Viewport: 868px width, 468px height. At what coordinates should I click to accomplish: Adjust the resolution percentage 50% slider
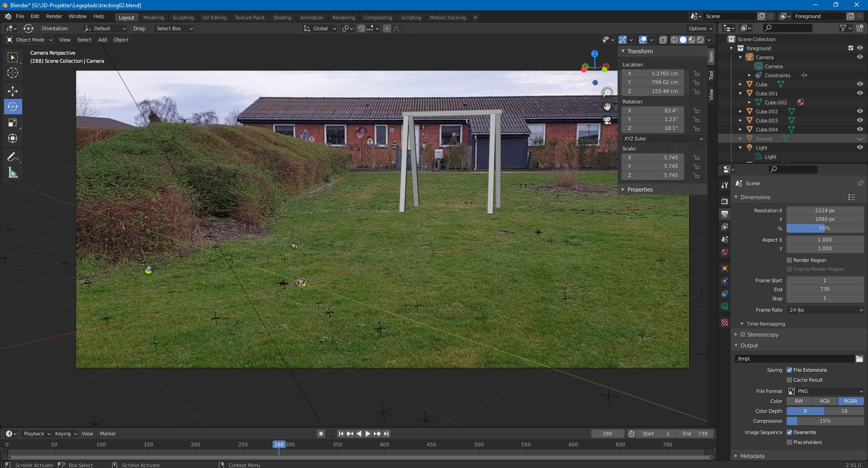click(x=825, y=228)
